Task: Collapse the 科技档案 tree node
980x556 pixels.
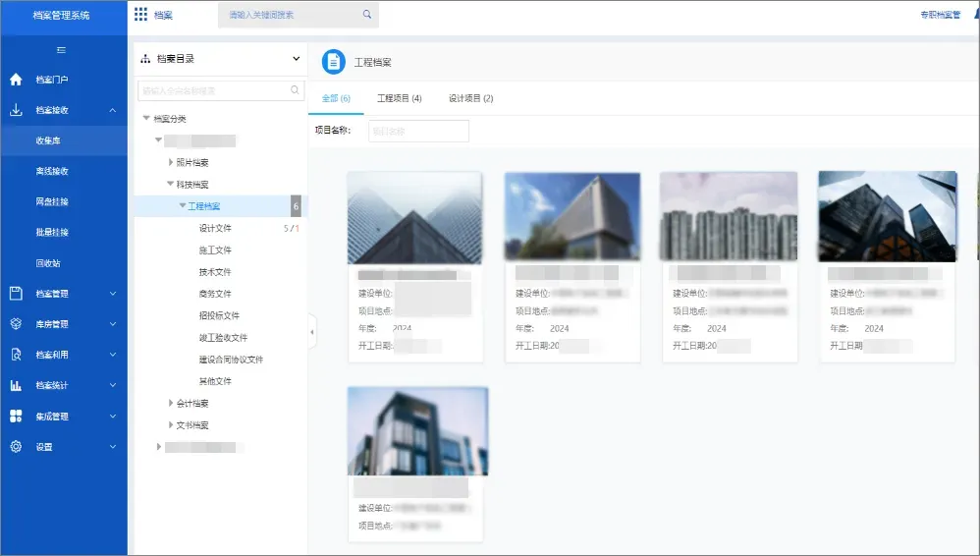Action: click(170, 184)
